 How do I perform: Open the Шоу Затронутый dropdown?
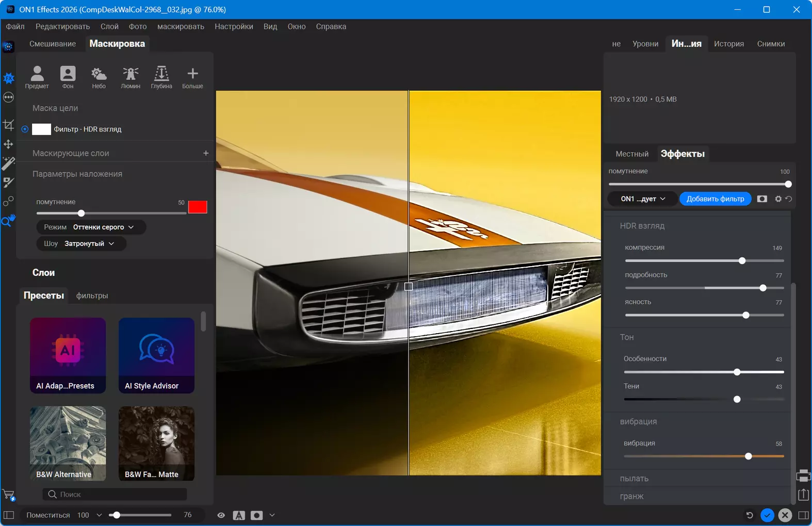[x=81, y=243]
